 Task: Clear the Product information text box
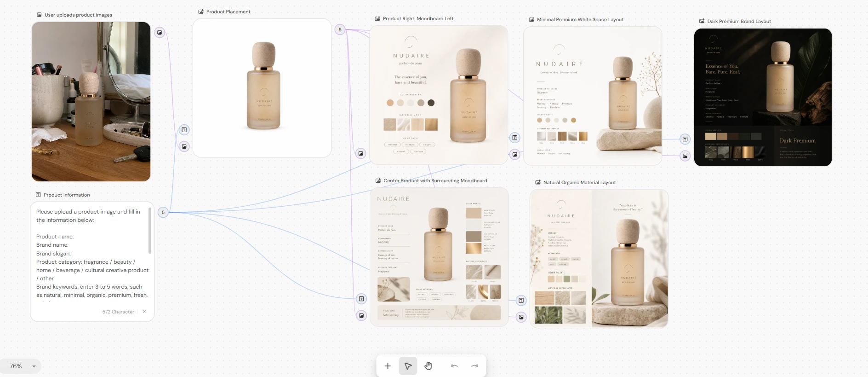pyautogui.click(x=144, y=312)
